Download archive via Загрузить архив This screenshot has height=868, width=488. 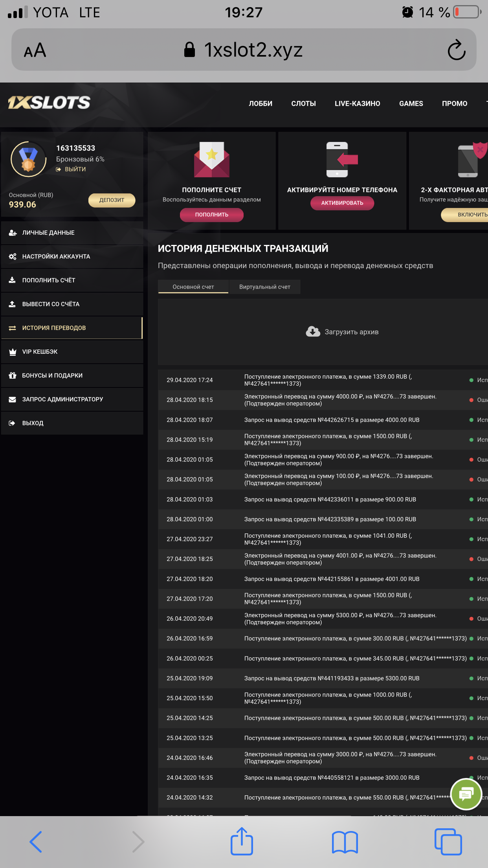[342, 332]
